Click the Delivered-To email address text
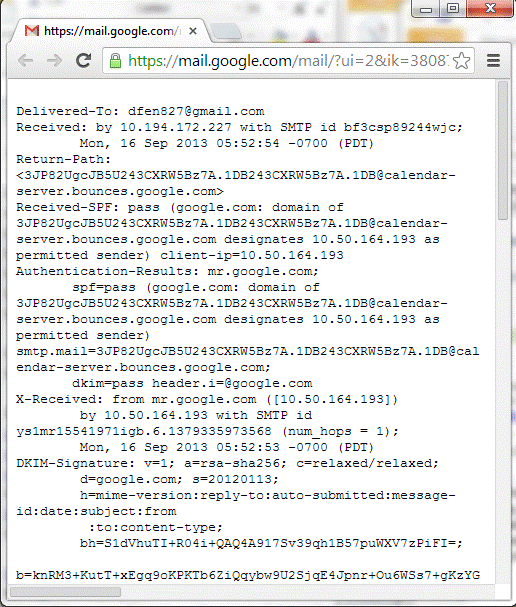The height and width of the screenshot is (607, 516). click(x=196, y=111)
